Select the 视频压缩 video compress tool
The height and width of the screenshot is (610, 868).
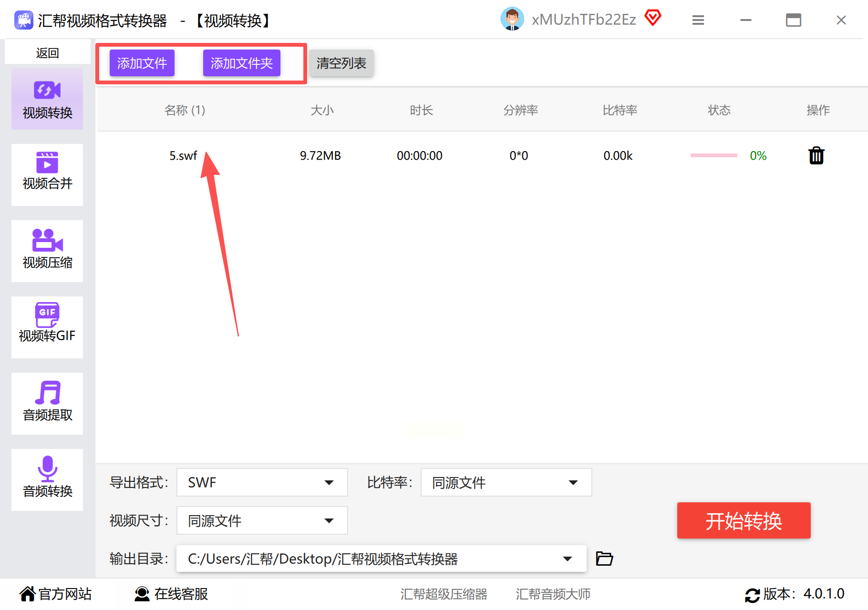[47, 251]
